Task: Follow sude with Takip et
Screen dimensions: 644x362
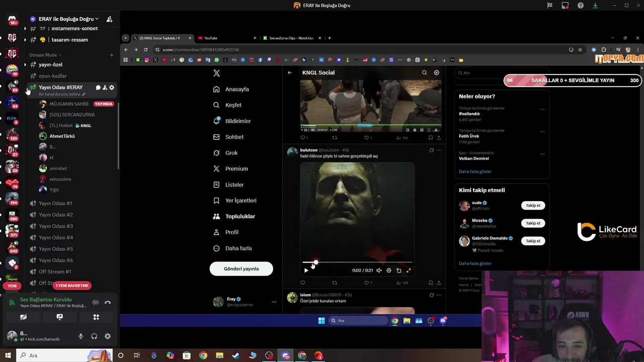Action: click(x=533, y=205)
